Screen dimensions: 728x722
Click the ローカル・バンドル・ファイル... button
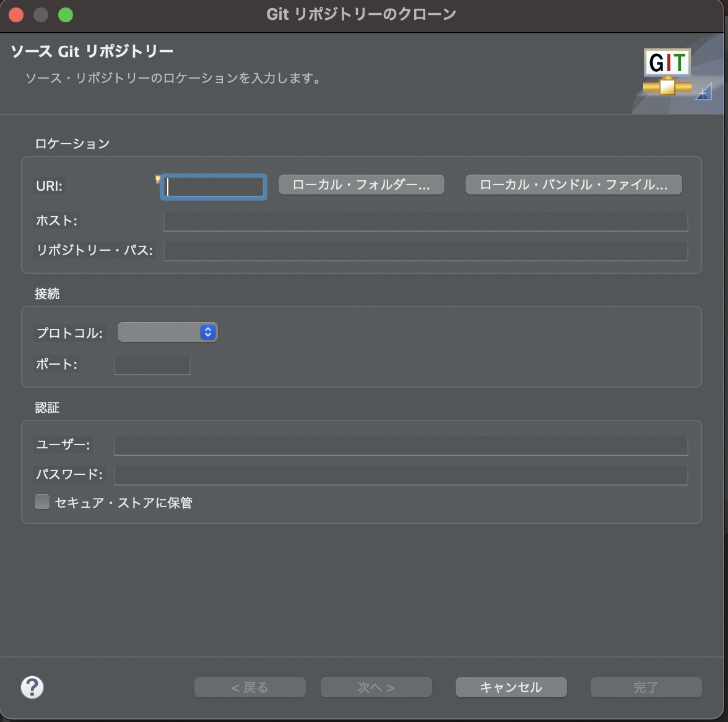[573, 184]
